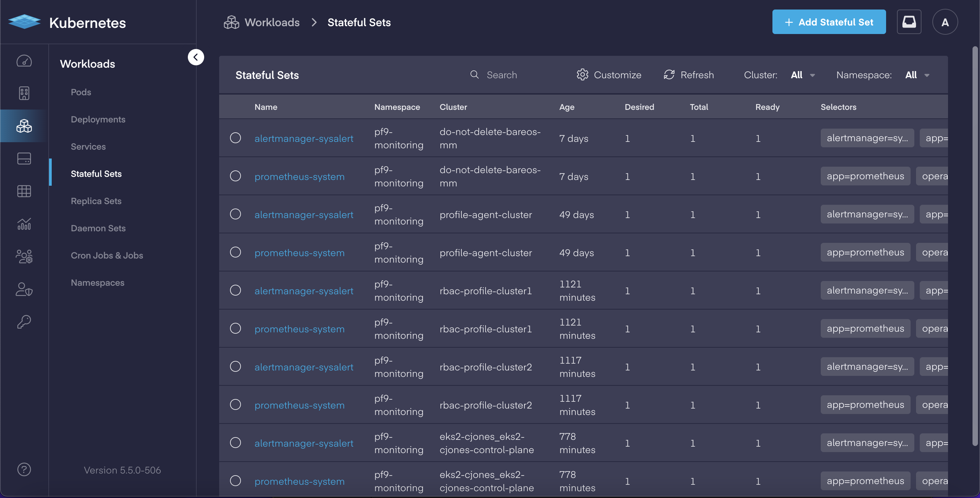This screenshot has height=498, width=980.
Task: Open the storage drive icon in sidebar
Action: (24, 158)
